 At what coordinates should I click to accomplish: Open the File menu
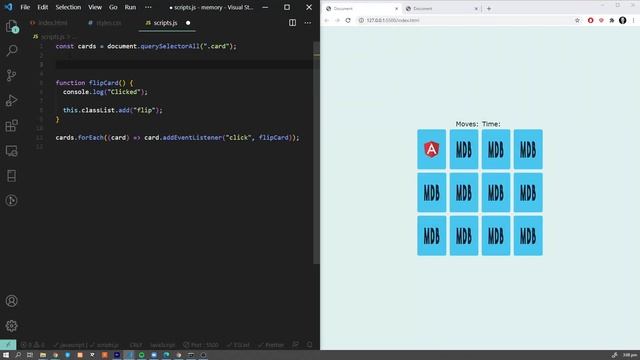pyautogui.click(x=25, y=7)
